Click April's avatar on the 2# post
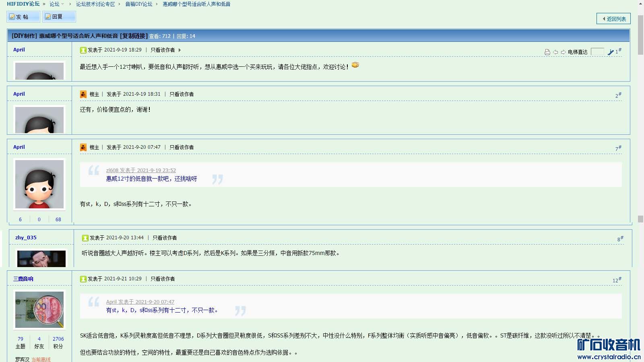This screenshot has height=362, width=644. coord(39,119)
